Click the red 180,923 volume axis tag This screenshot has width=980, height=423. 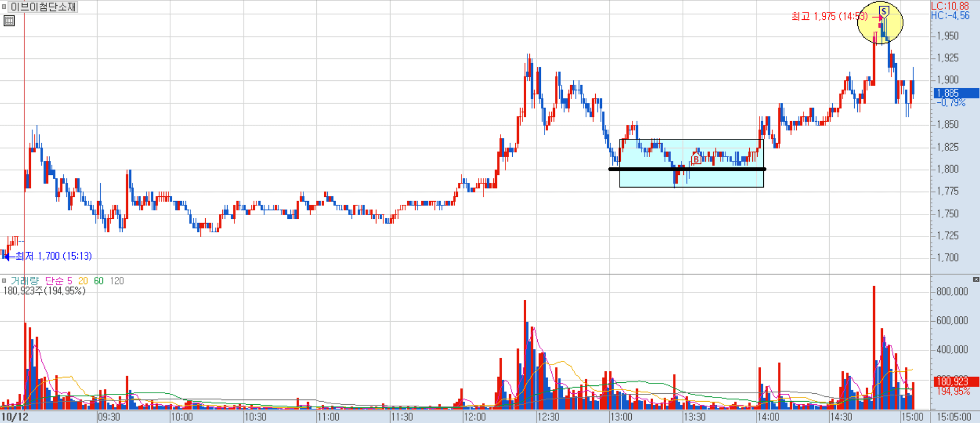(956, 381)
